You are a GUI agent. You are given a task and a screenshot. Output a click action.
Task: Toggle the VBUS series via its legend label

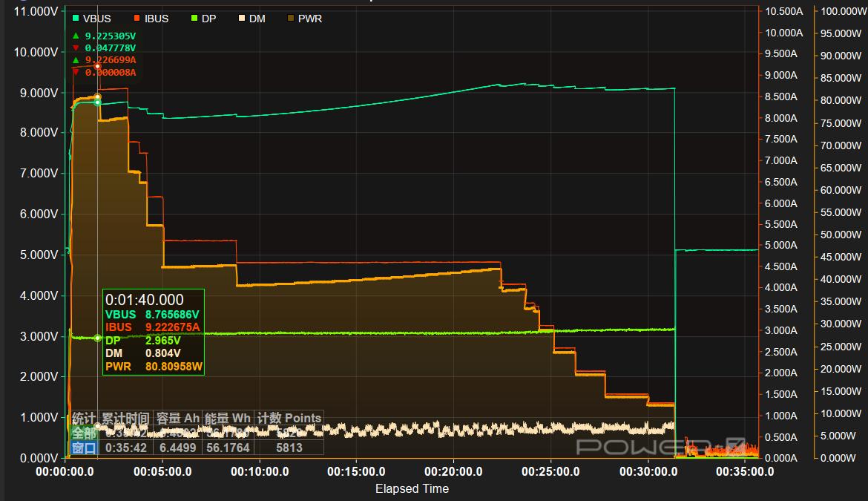click(x=97, y=19)
